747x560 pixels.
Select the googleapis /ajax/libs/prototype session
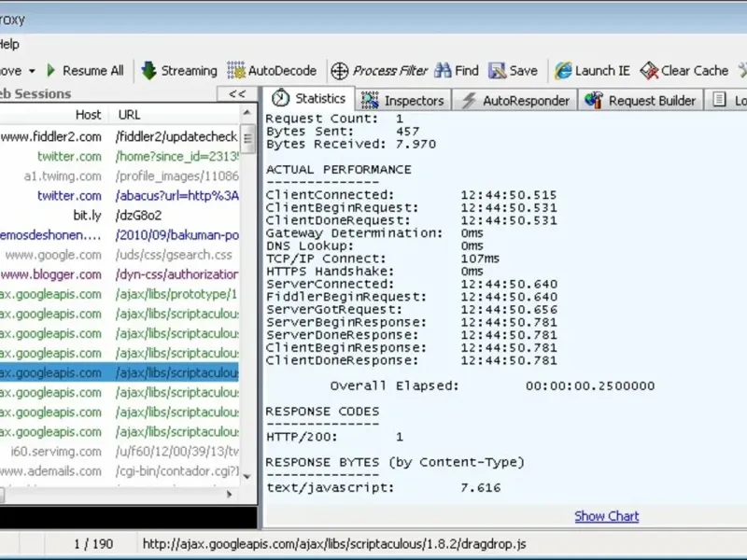click(120, 294)
